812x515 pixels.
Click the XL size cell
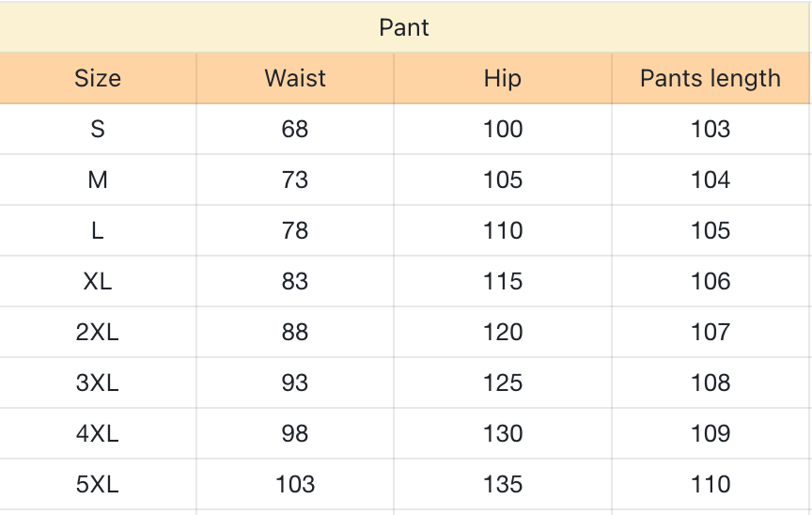[x=98, y=281]
